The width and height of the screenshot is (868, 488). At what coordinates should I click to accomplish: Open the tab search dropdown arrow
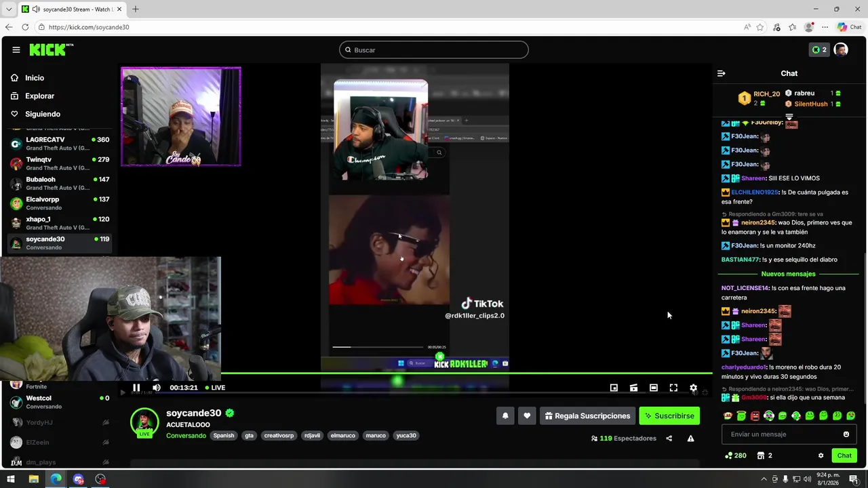(x=9, y=9)
